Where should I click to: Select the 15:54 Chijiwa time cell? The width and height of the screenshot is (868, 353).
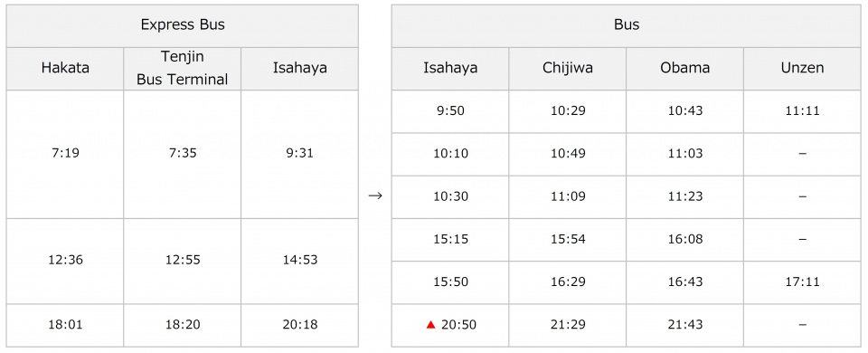(x=568, y=239)
